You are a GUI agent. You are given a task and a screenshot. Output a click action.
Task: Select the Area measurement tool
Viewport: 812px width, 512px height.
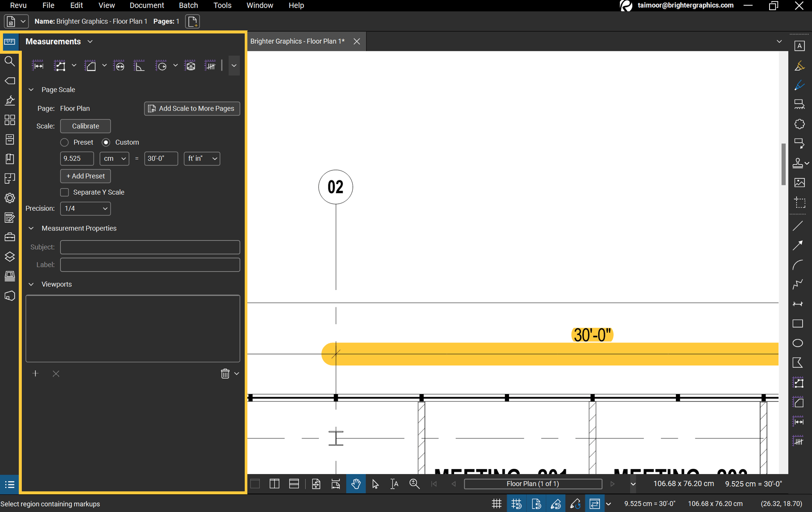pos(90,65)
